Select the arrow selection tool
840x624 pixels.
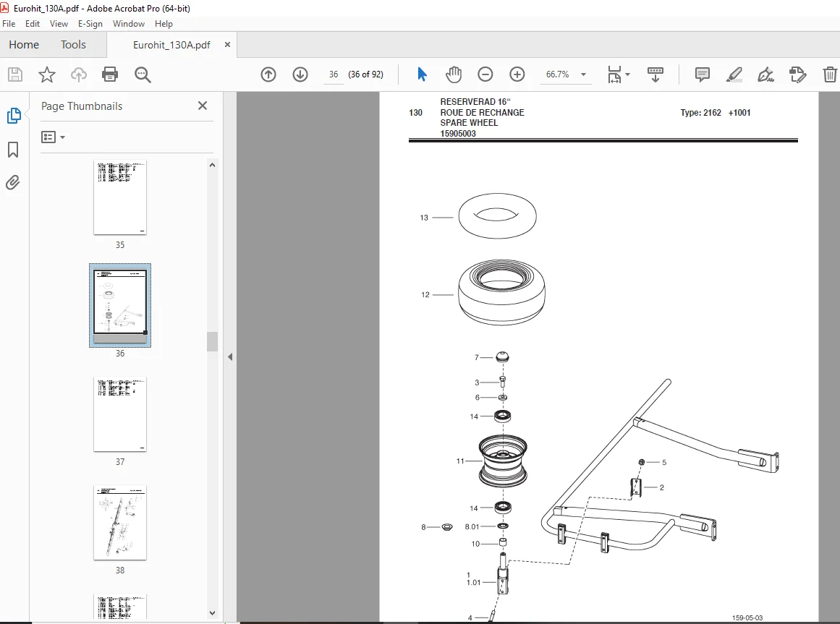[422, 74]
